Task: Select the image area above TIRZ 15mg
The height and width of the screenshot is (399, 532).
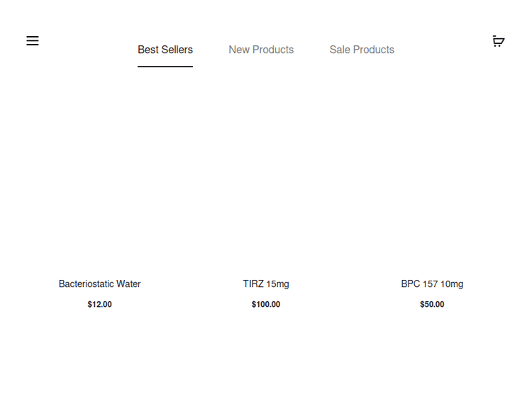Action: point(266,184)
